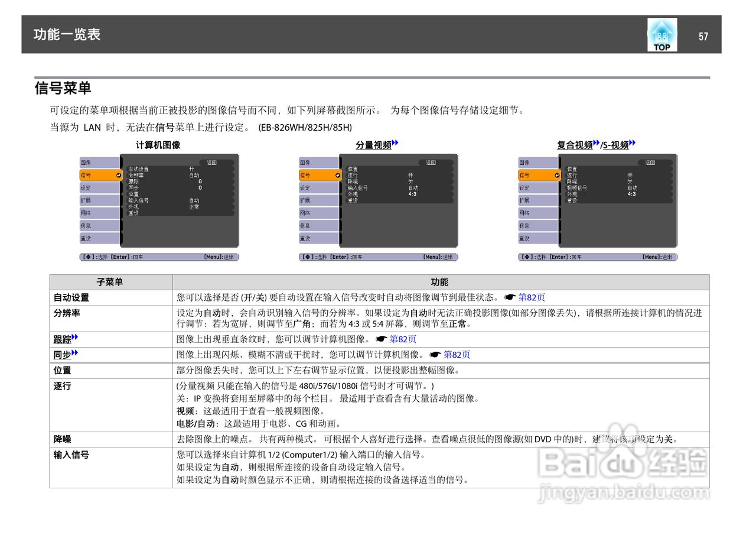Viewport: 756px width, 535px height.
Task: Click the TOP home icon in header
Action: point(662,35)
